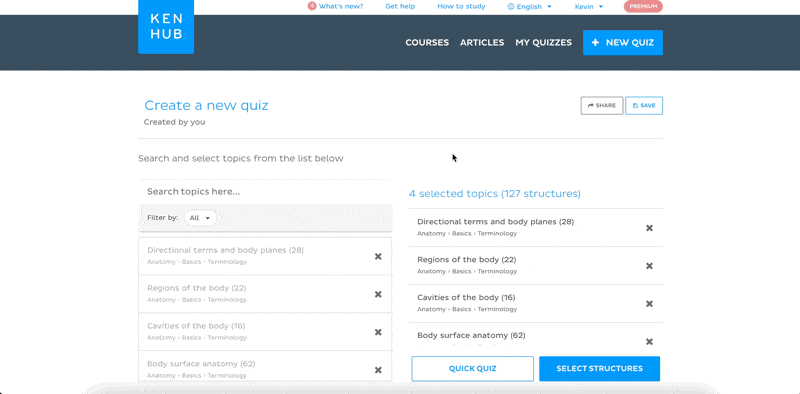Open How to study page

pyautogui.click(x=461, y=7)
